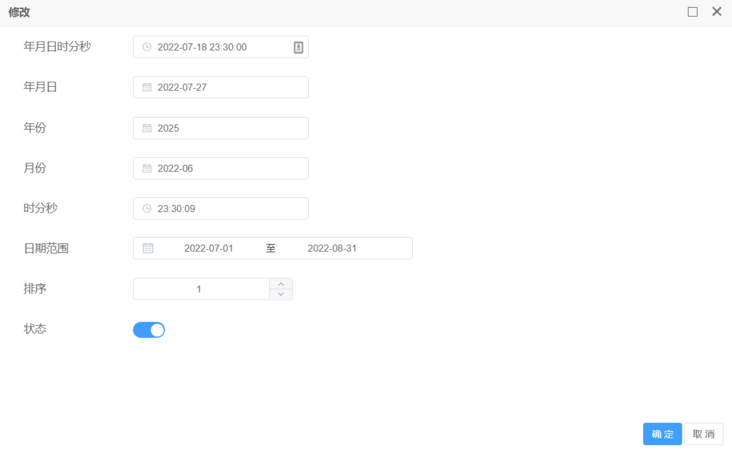732x456 pixels.
Task: Toggle the 状态 switch off
Action: tap(149, 330)
